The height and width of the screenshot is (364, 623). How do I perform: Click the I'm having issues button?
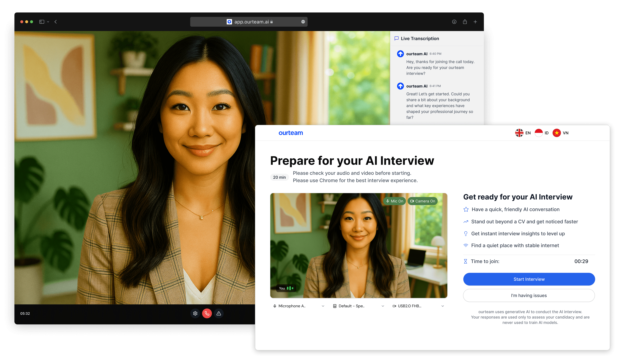tap(529, 295)
